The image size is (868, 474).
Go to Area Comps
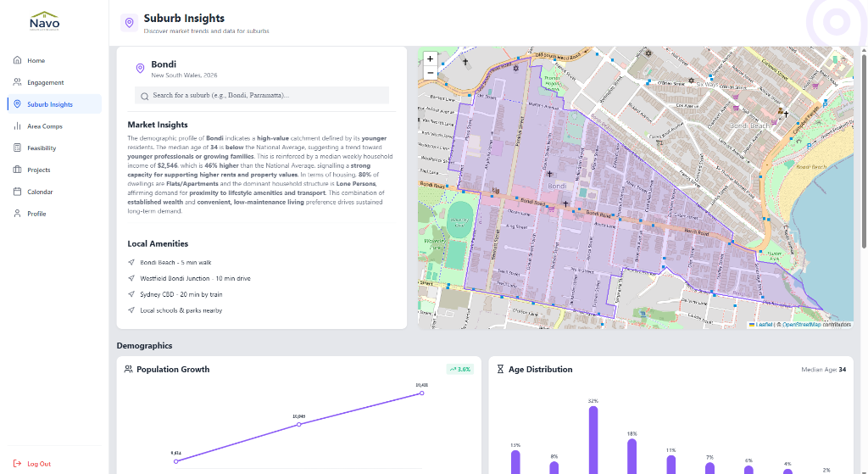coord(54,125)
